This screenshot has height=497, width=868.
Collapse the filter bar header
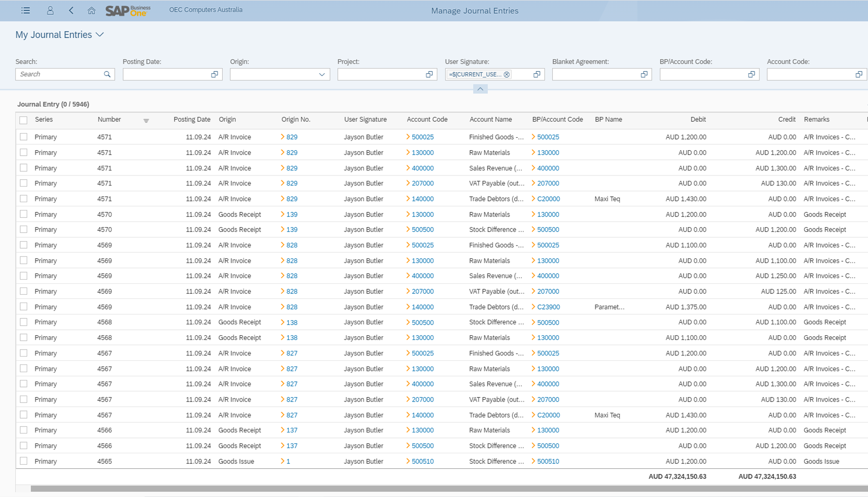pos(480,89)
